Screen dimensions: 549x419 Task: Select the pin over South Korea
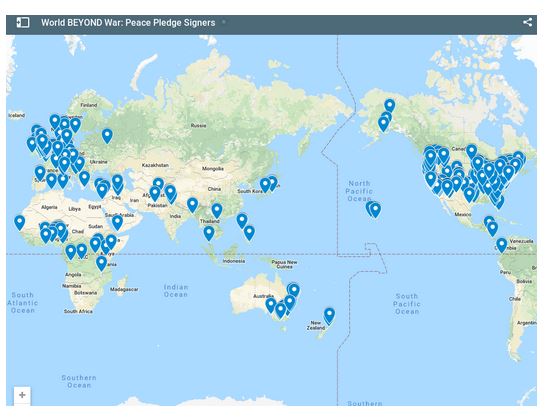(265, 185)
